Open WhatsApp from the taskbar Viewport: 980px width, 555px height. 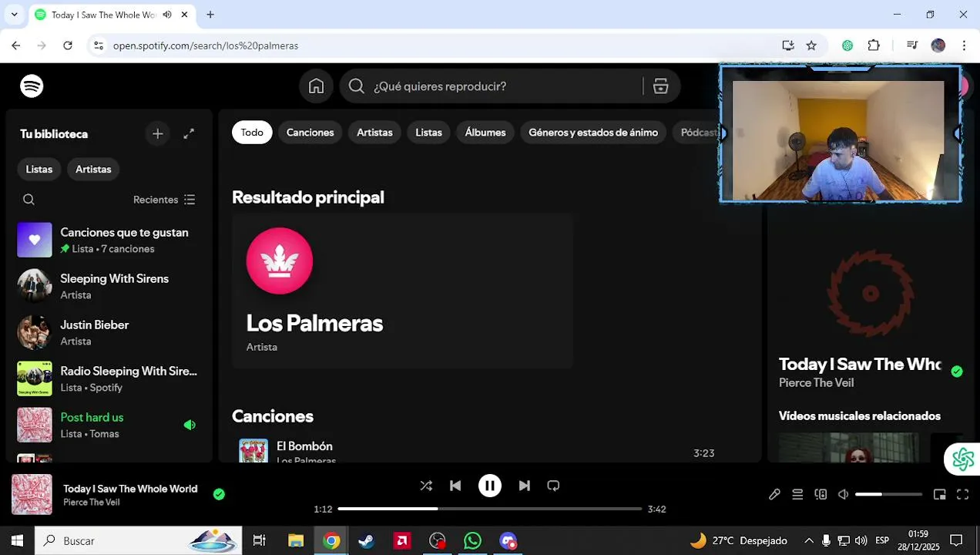pyautogui.click(x=473, y=540)
